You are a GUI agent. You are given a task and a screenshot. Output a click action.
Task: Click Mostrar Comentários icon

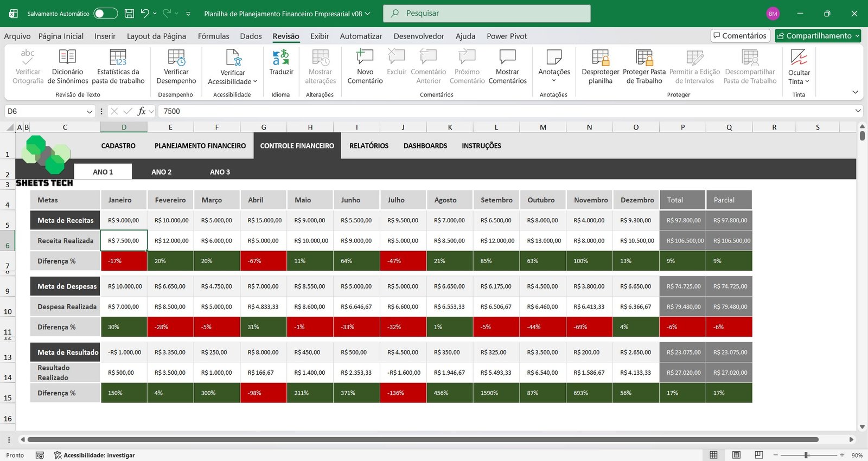507,57
